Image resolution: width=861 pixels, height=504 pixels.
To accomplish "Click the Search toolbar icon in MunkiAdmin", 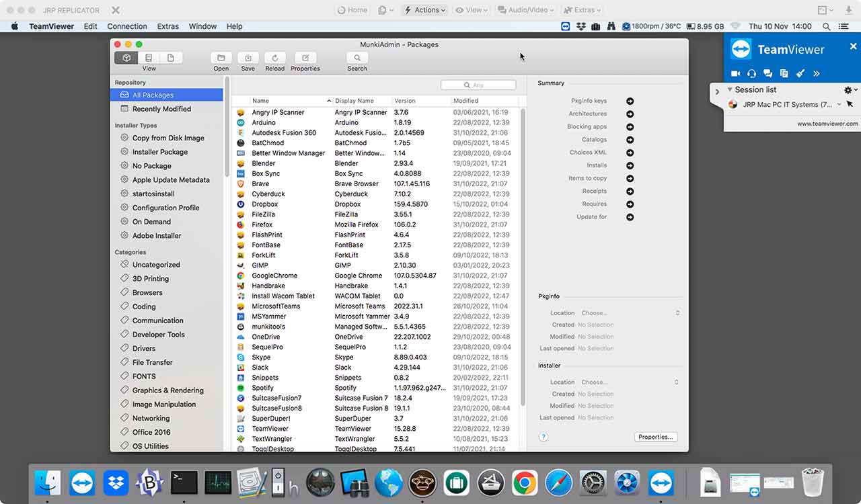I will pyautogui.click(x=357, y=58).
